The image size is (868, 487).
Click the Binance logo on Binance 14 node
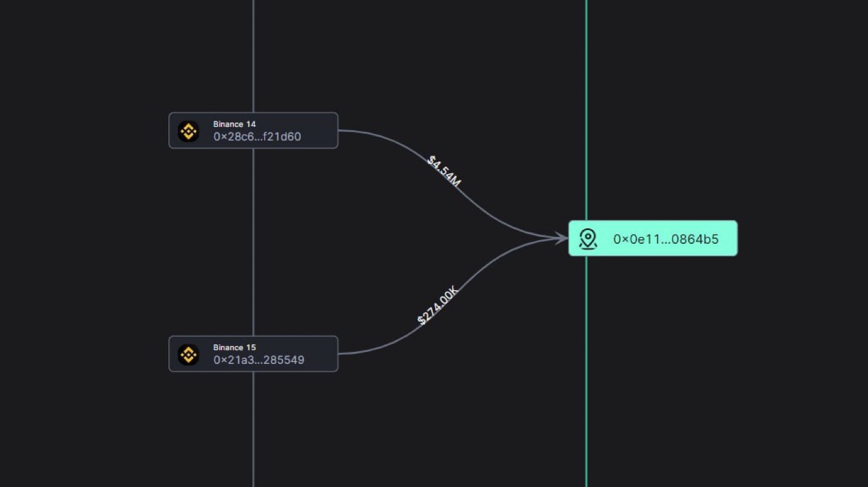pyautogui.click(x=188, y=131)
